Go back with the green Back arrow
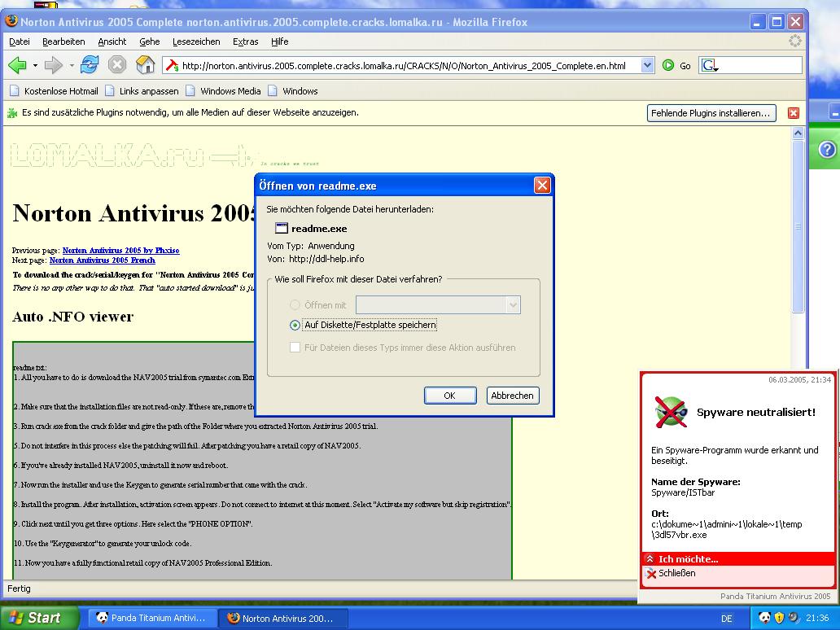The image size is (840, 630). [17, 65]
